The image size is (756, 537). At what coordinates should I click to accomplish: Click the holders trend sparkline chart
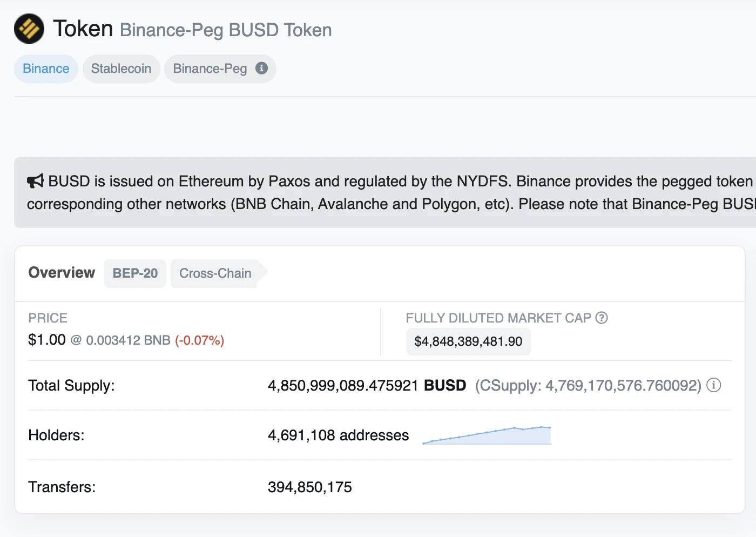tap(487, 435)
